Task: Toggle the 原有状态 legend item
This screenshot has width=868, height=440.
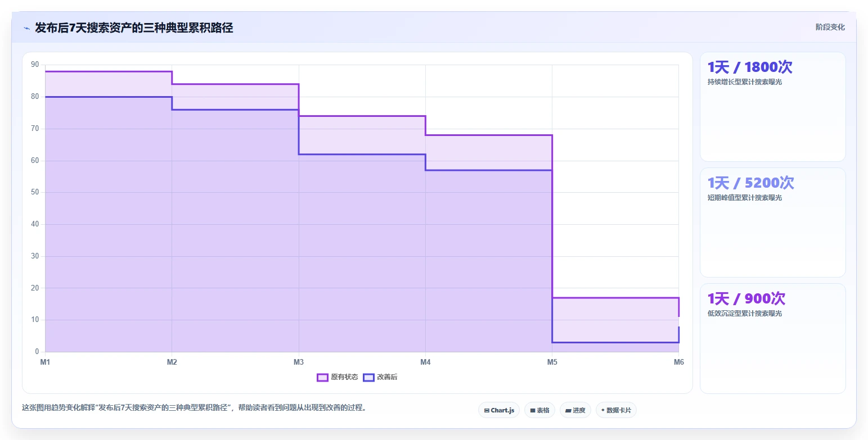Action: [338, 377]
